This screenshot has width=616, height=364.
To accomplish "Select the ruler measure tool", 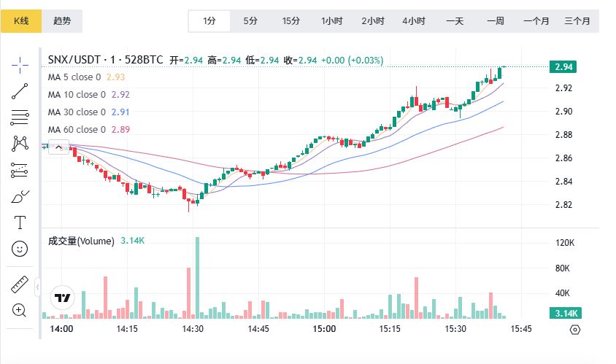I will 20,285.
